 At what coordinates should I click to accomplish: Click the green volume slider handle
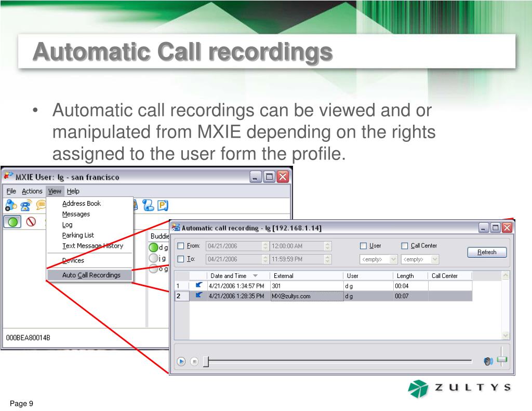[502, 360]
